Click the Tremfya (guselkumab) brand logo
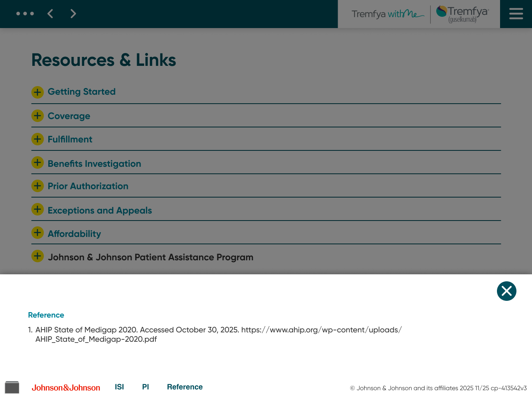 [x=462, y=14]
